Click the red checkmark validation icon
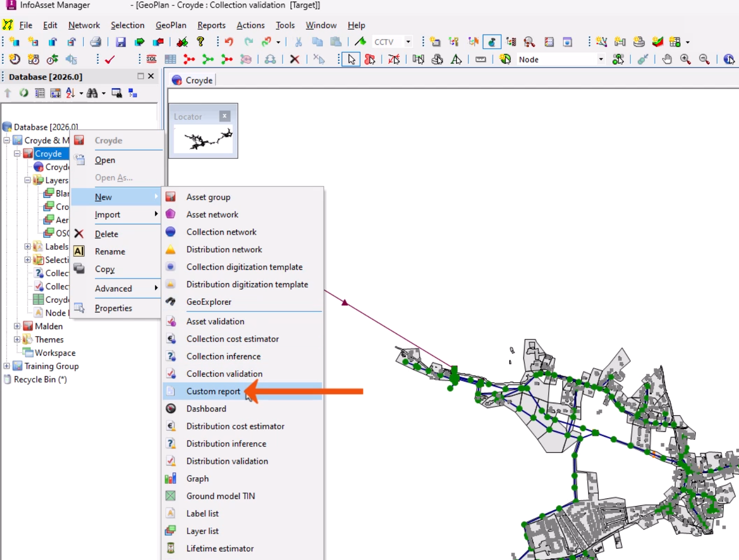 (x=109, y=59)
